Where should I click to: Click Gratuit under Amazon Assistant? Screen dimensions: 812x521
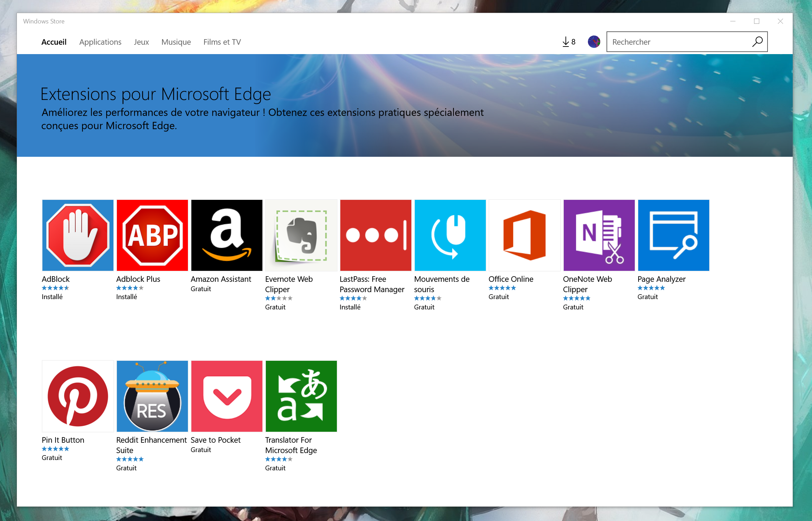coord(201,289)
